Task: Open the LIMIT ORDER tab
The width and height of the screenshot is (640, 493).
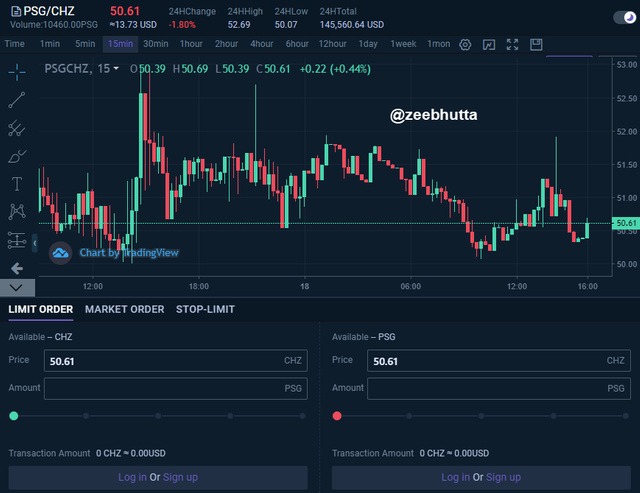Action: pos(41,309)
